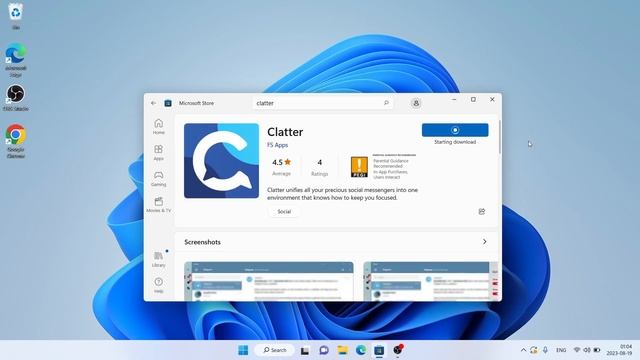This screenshot has height=360, width=640.
Task: Open Task View on the taskbar
Action: click(x=305, y=350)
